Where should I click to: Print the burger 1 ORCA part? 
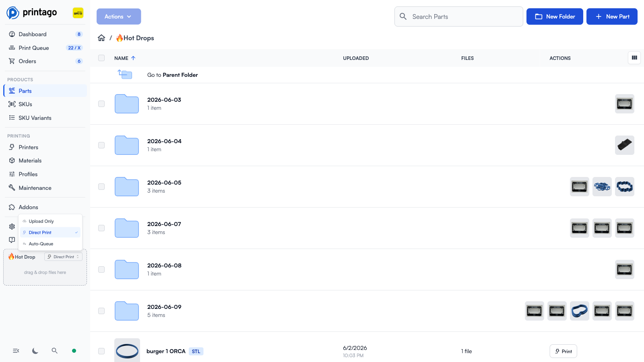[563, 351]
